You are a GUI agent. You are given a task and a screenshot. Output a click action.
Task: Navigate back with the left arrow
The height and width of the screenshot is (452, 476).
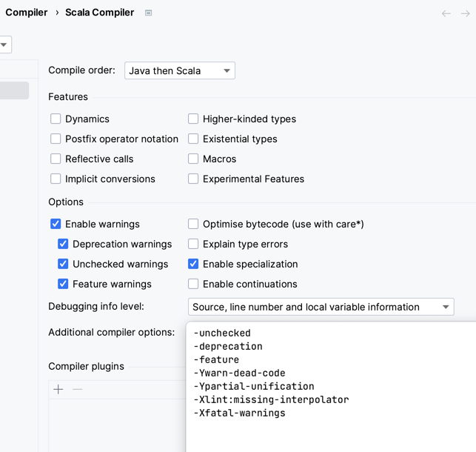click(446, 13)
